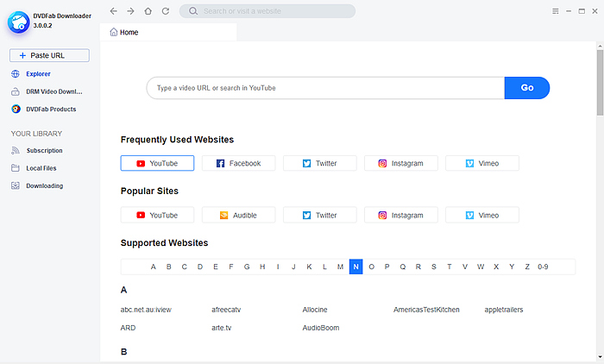This screenshot has width=604, height=364.
Task: Select letter S in alphabet index
Action: [434, 267]
